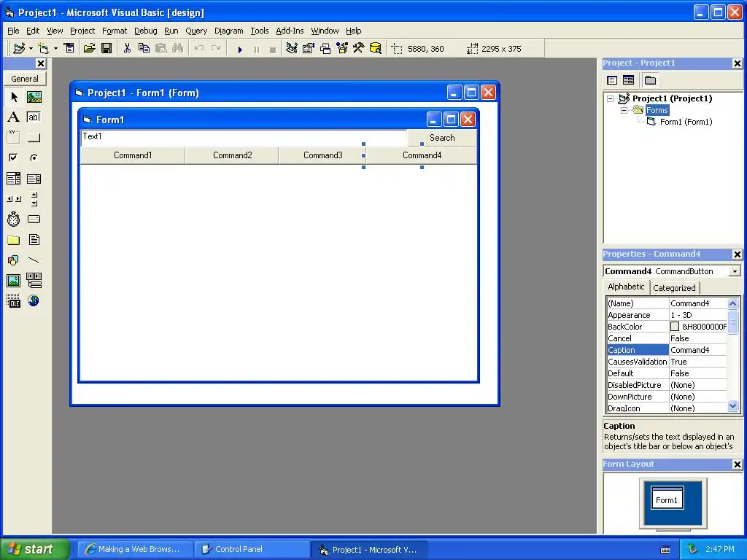This screenshot has width=747, height=560.
Task: Select the OLE tool in toolbox
Action: coord(14,301)
